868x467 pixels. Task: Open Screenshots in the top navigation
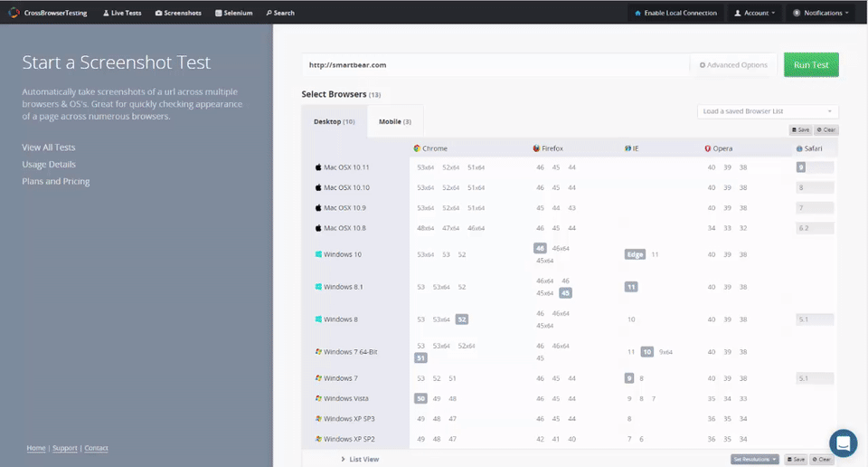[x=178, y=13]
